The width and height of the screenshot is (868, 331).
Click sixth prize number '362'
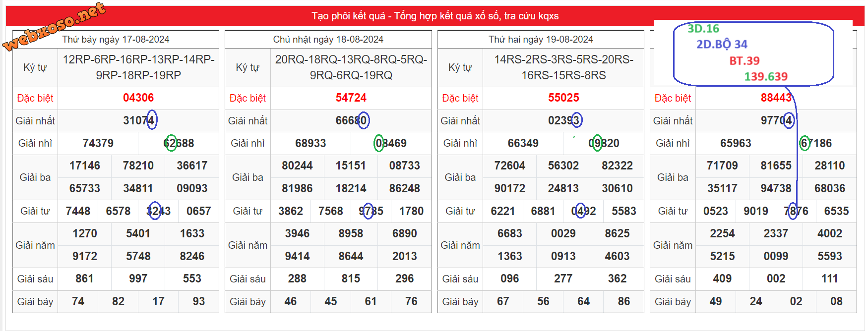pos(617,279)
